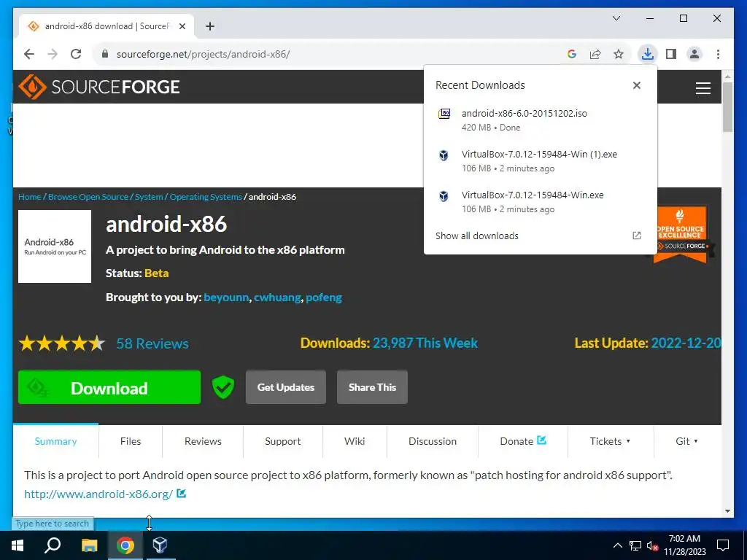The height and width of the screenshot is (560, 747).
Task: Click the Get Updates button
Action: tap(286, 387)
